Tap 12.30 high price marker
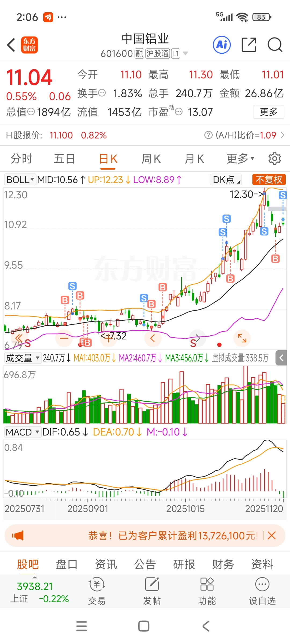Viewport: 290px width, 644px height. (x=247, y=194)
